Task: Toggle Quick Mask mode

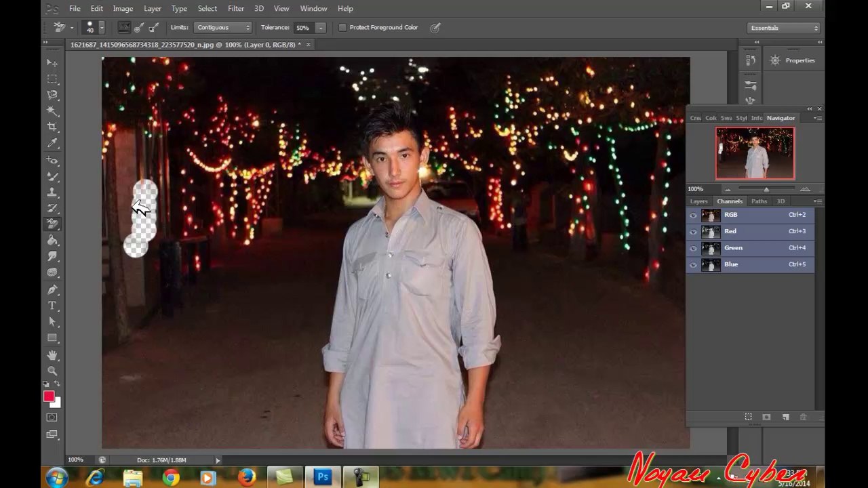Action: coord(52,418)
